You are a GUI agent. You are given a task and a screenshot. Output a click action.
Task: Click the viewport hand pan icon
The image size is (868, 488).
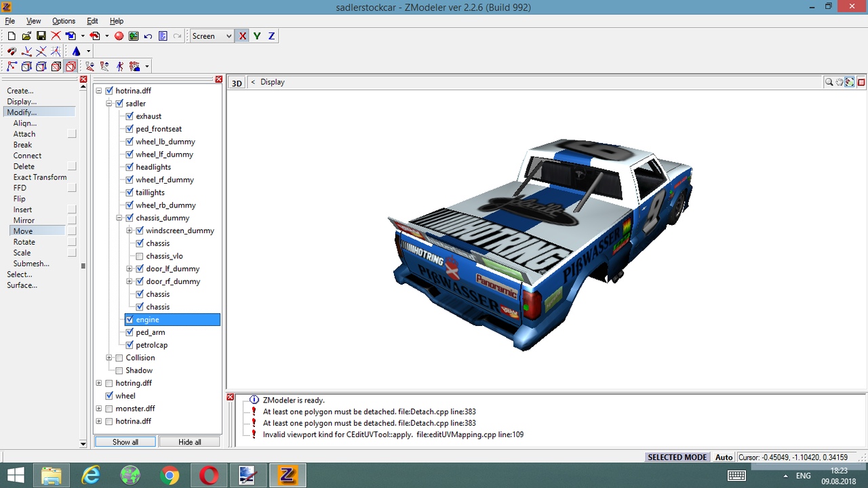pos(840,82)
